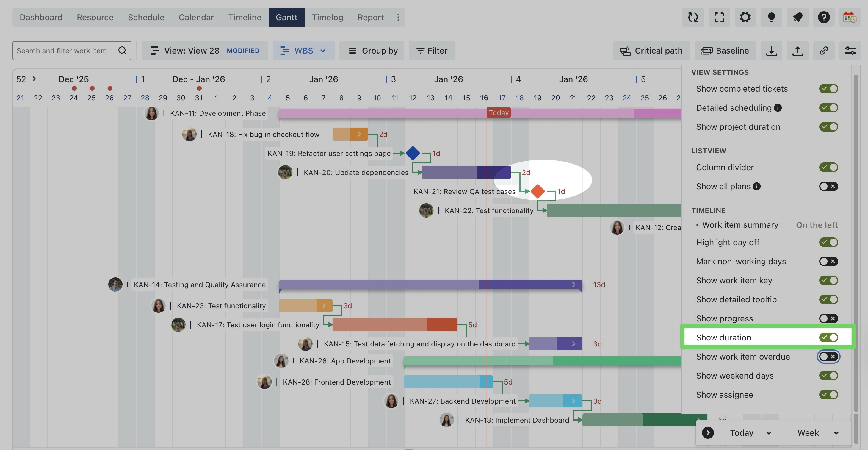
Task: Click the import upload icon
Action: (x=797, y=51)
